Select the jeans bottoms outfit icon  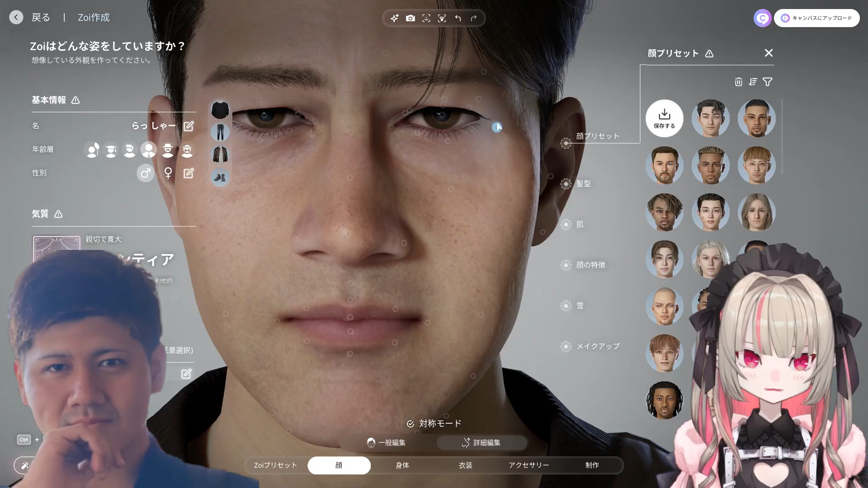coord(220,132)
